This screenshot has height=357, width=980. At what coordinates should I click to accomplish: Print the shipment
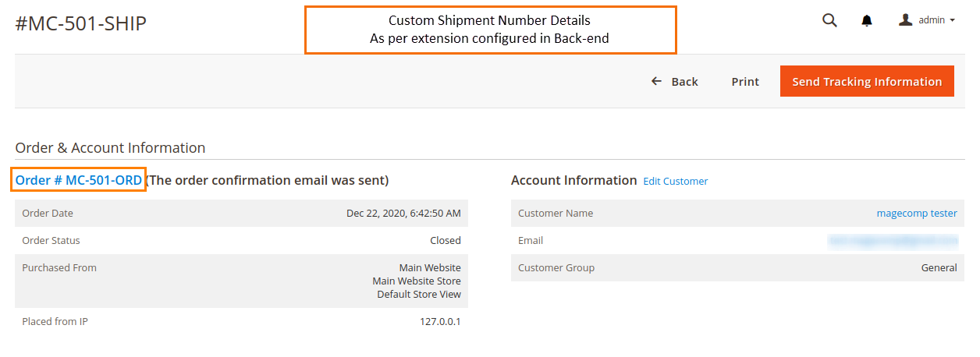click(x=745, y=82)
